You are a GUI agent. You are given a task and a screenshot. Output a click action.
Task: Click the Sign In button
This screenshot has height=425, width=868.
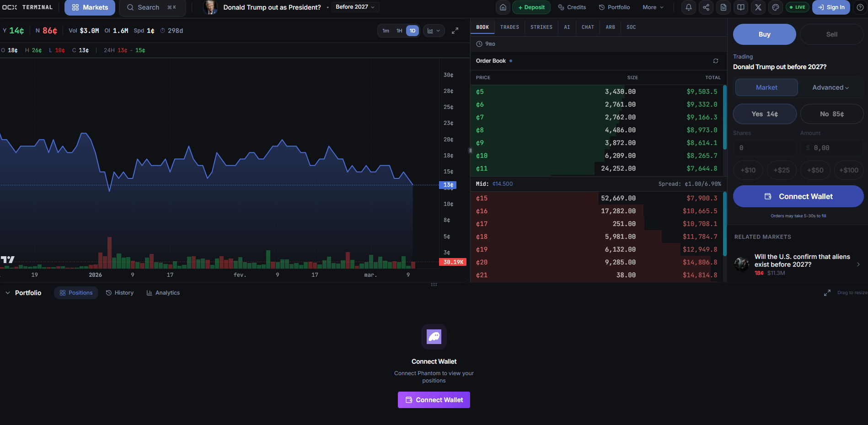pos(831,7)
